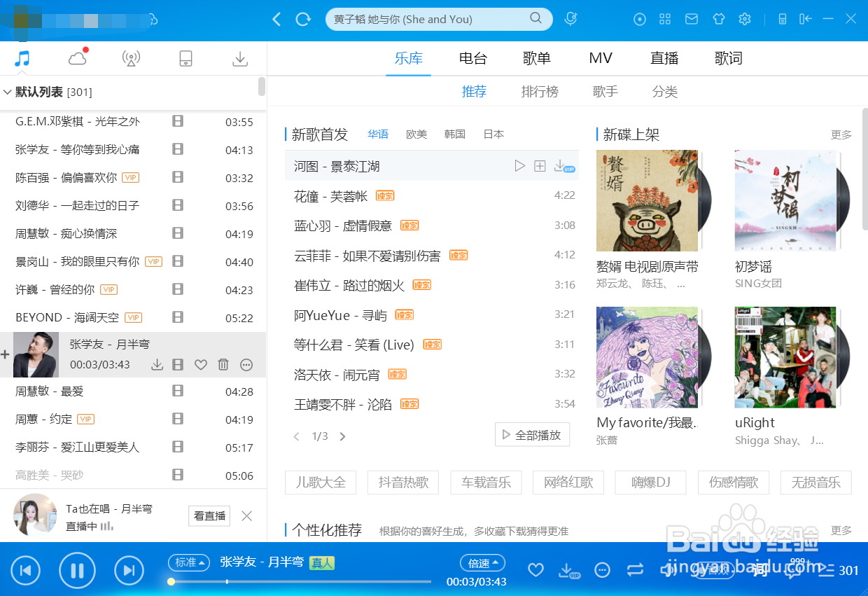The image size is (868, 596).
Task: Click the playlist panel scrollbar
Action: point(262,86)
